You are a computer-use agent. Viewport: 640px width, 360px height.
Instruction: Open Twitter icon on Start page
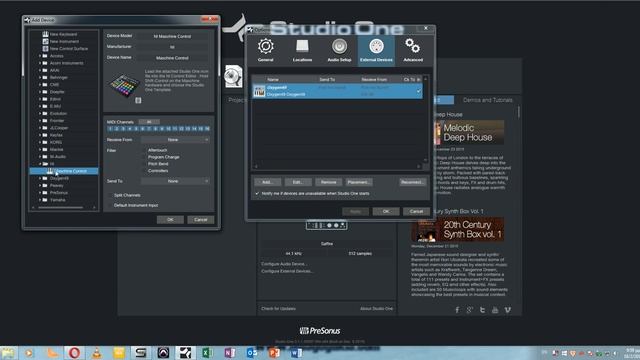tap(482, 310)
